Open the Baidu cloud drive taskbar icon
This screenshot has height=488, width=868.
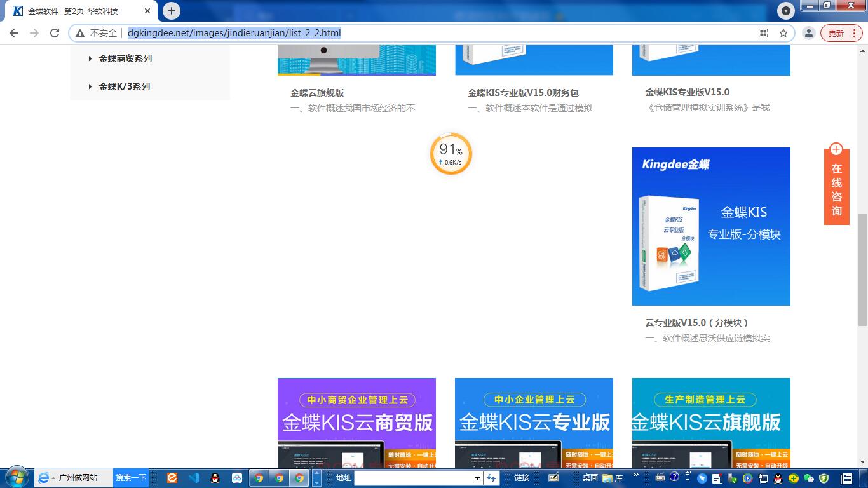tap(237, 478)
